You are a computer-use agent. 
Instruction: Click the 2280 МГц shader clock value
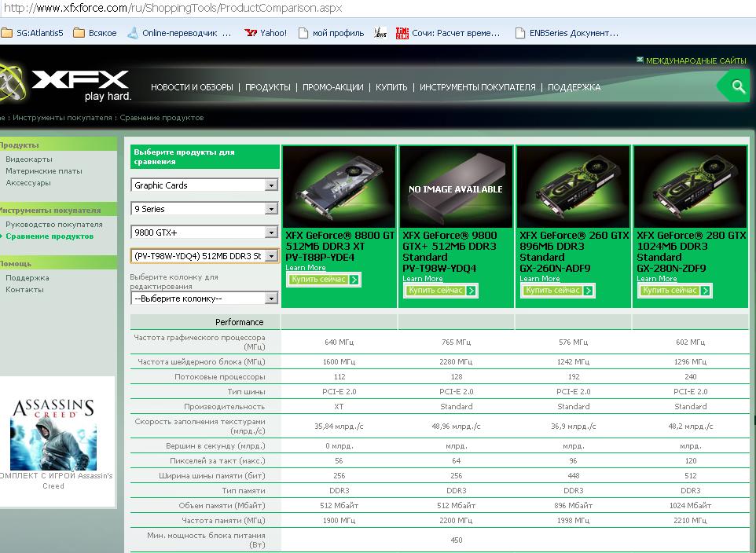point(456,361)
